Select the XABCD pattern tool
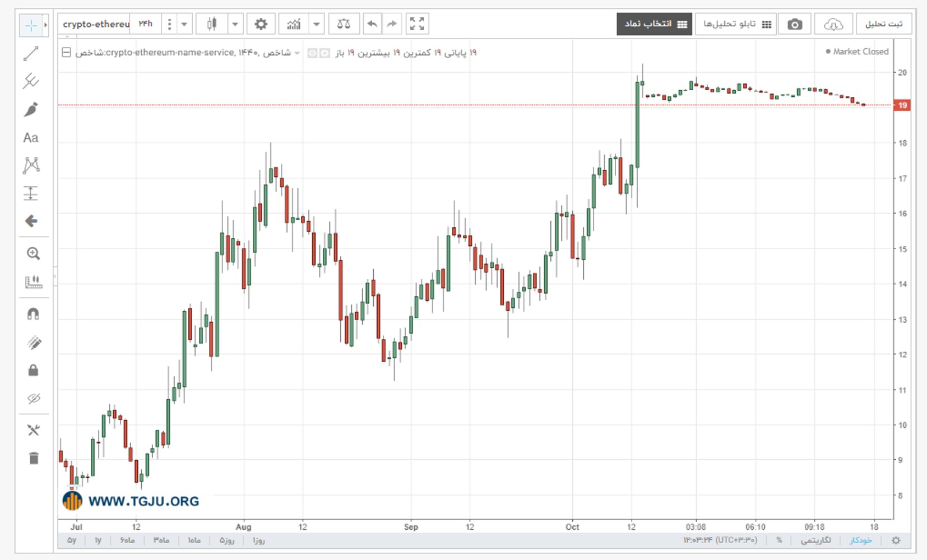Screen dimensions: 927x560 click(x=31, y=165)
